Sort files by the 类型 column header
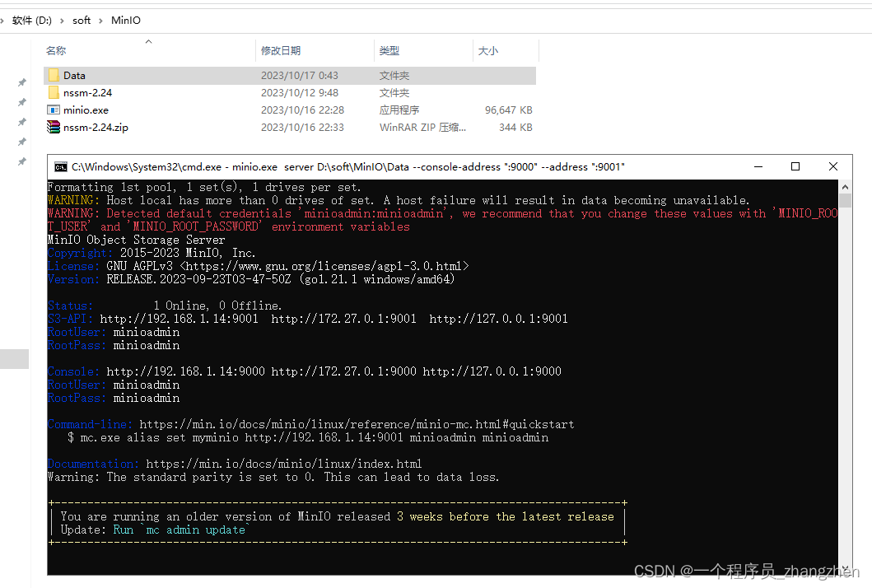The height and width of the screenshot is (588, 872). [389, 50]
